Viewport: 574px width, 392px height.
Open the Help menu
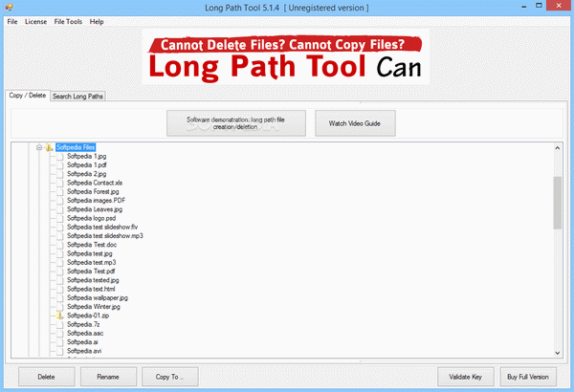click(97, 22)
